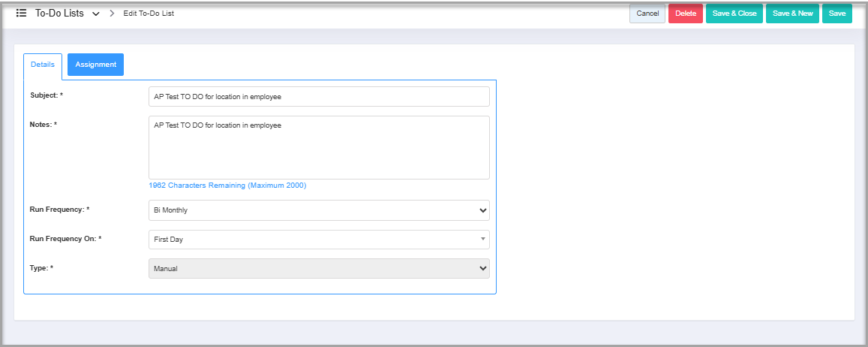Click the Manual type dropdown
Screen dimensions: 868x347
tap(319, 268)
